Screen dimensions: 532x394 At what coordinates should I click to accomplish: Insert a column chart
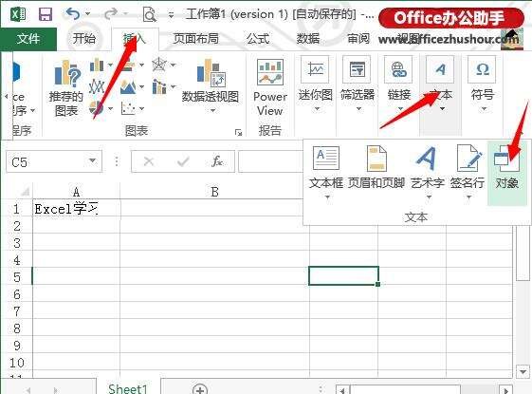point(97,65)
